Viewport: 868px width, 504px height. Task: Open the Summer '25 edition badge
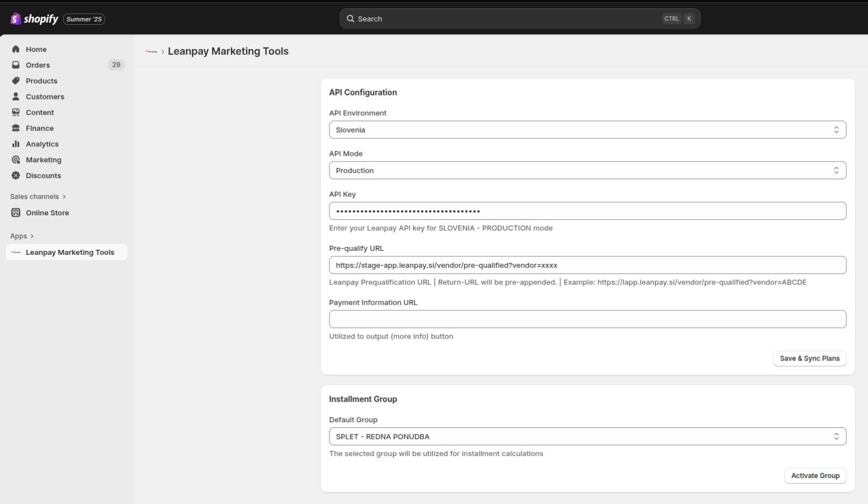84,19
